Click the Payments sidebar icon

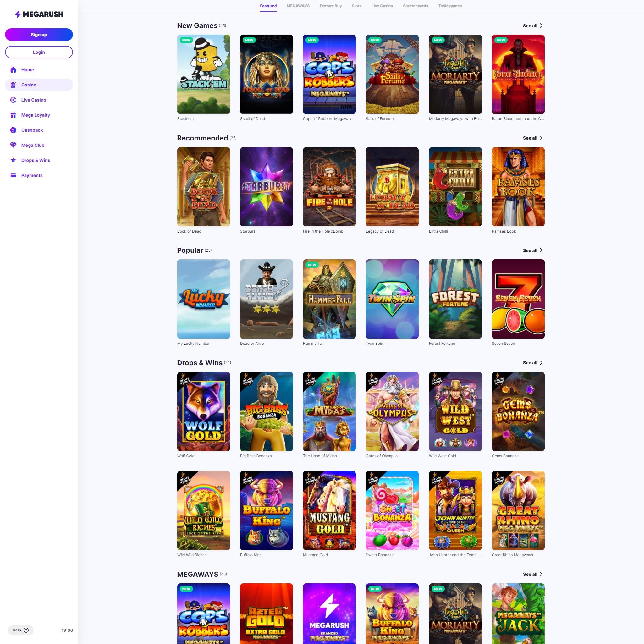tap(13, 175)
